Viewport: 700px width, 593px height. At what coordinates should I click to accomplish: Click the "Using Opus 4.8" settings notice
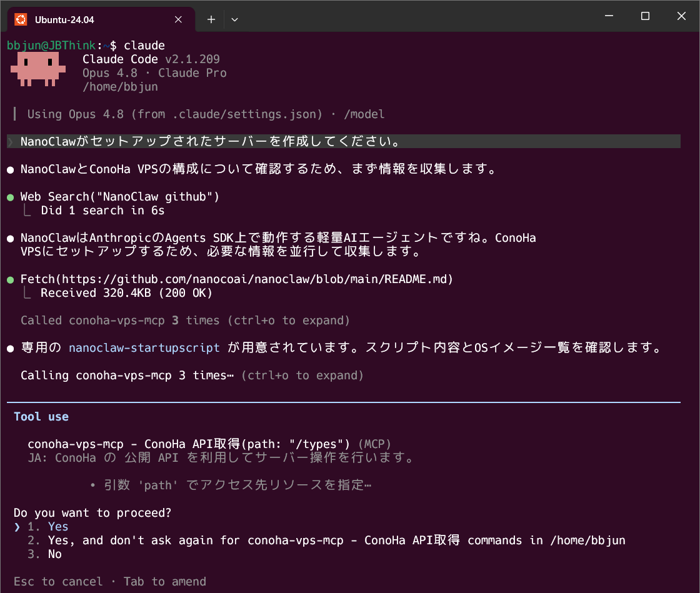coord(206,114)
